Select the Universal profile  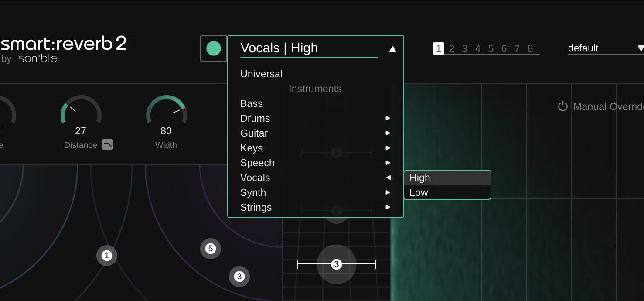261,74
